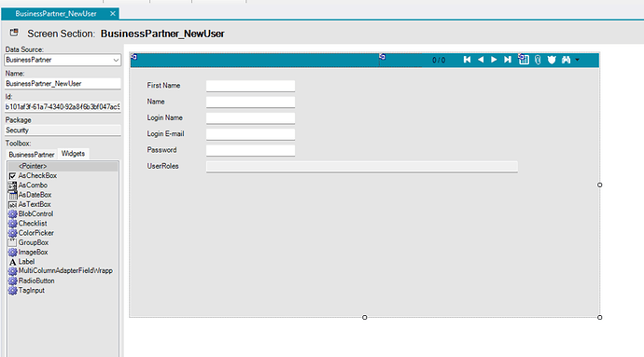644x357 pixels.
Task: Click anchor marker at toolbar's left end
Action: point(133,57)
